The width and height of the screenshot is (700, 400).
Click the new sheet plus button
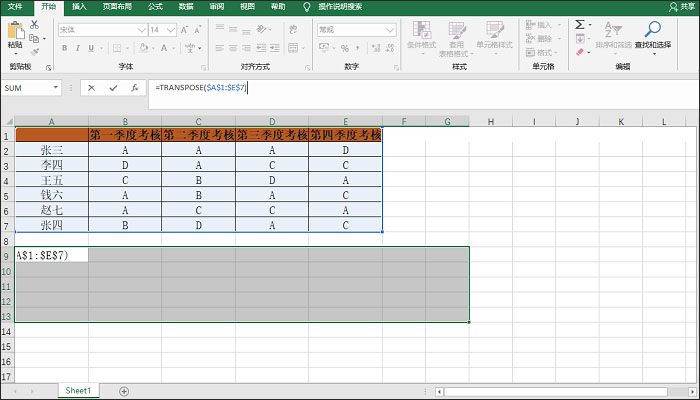(x=124, y=392)
